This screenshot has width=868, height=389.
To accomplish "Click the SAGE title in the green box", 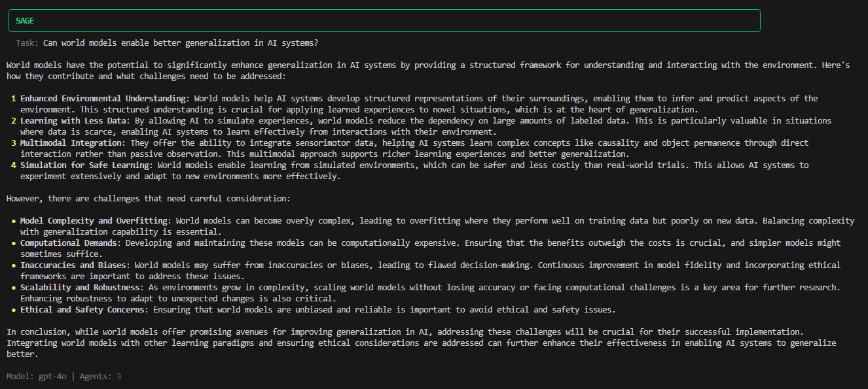I will pyautogui.click(x=25, y=21).
